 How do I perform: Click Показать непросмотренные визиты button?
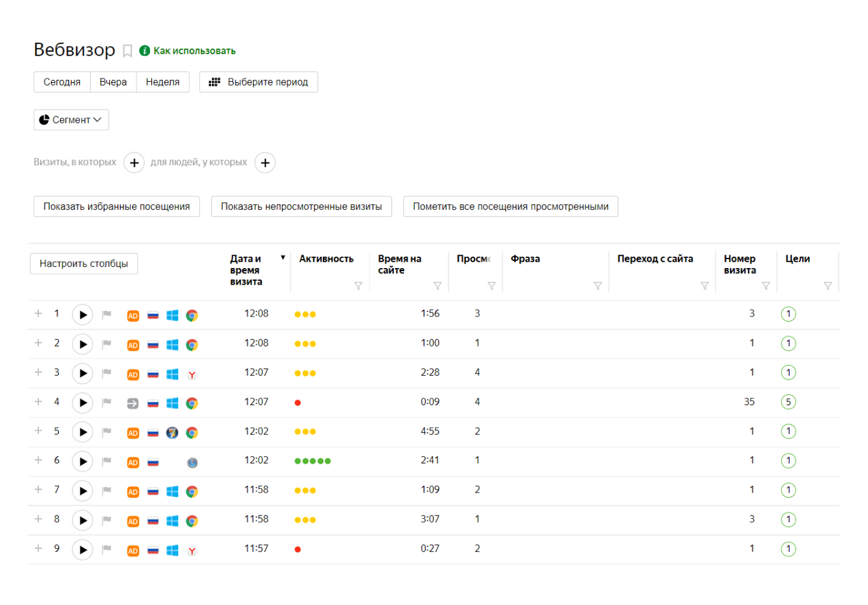coord(301,207)
